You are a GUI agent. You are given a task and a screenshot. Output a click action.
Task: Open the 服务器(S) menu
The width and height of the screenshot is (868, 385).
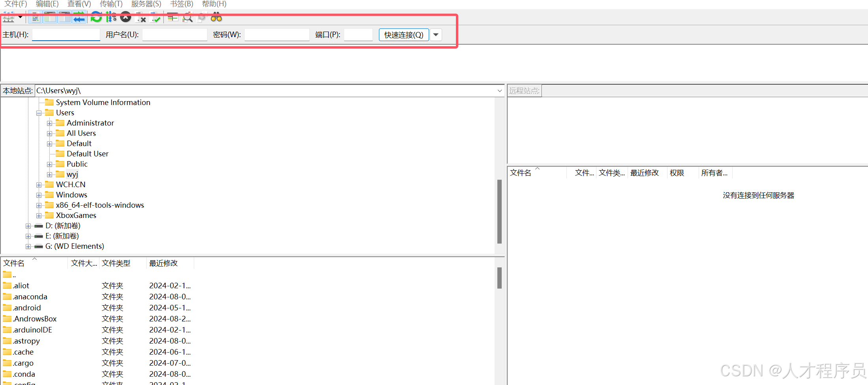[x=146, y=4]
